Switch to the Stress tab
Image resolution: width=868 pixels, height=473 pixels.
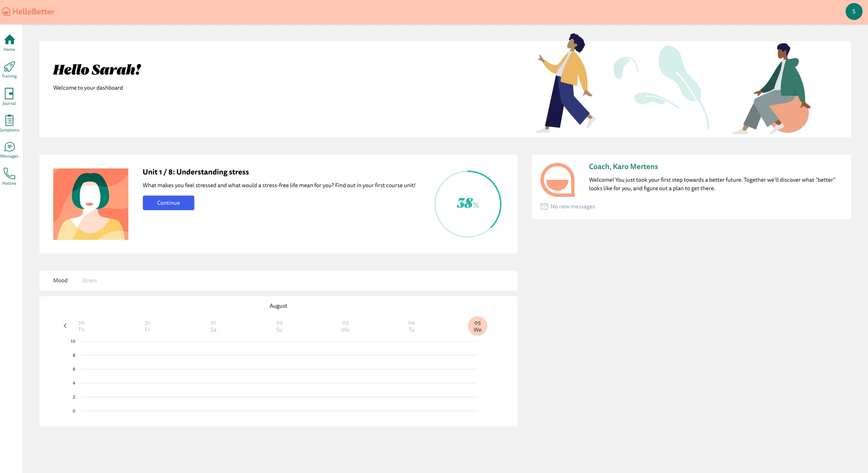click(x=89, y=280)
